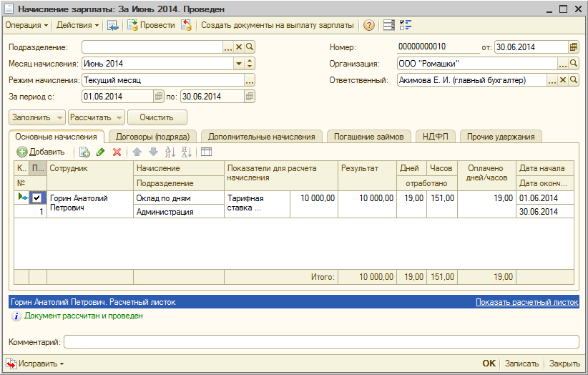Click table columns settings icon
This screenshot has height=375, width=588.
[206, 152]
